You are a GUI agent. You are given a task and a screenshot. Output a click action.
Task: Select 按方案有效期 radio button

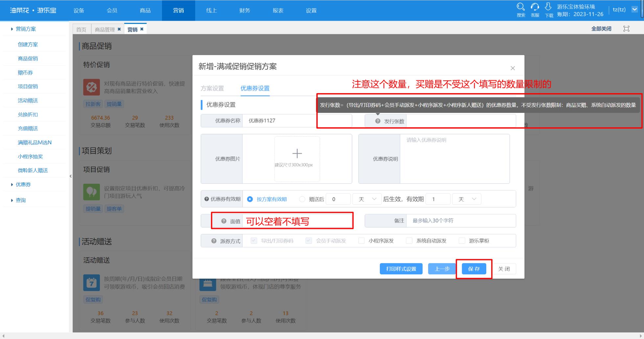coord(250,199)
